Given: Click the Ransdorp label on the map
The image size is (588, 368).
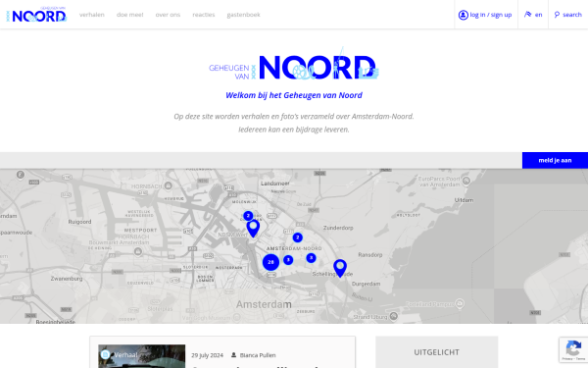Looking at the screenshot, I should click(370, 254).
